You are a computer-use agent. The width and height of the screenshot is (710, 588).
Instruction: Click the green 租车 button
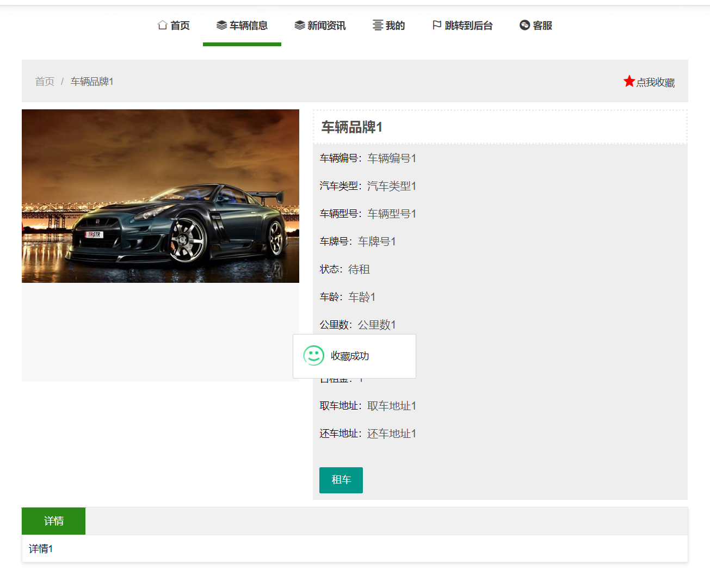click(341, 480)
